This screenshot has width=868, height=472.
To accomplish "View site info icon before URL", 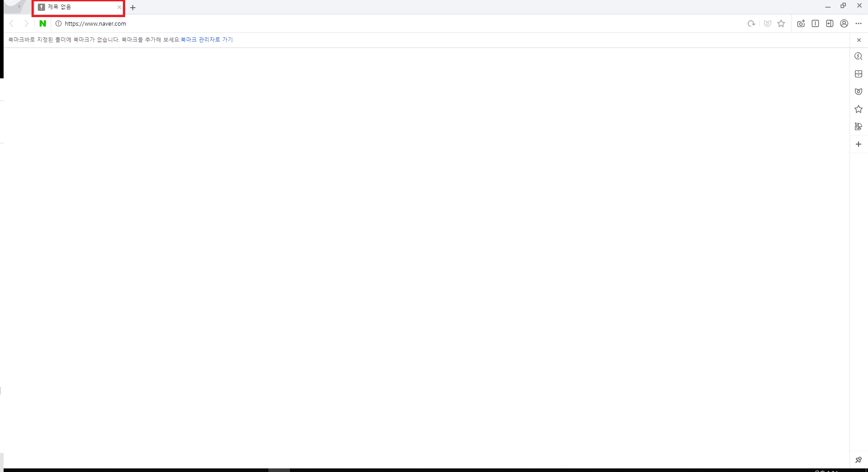I will pyautogui.click(x=59, y=23).
